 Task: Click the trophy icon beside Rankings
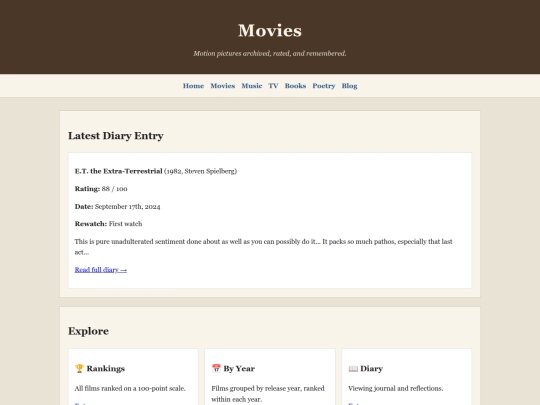tap(79, 368)
